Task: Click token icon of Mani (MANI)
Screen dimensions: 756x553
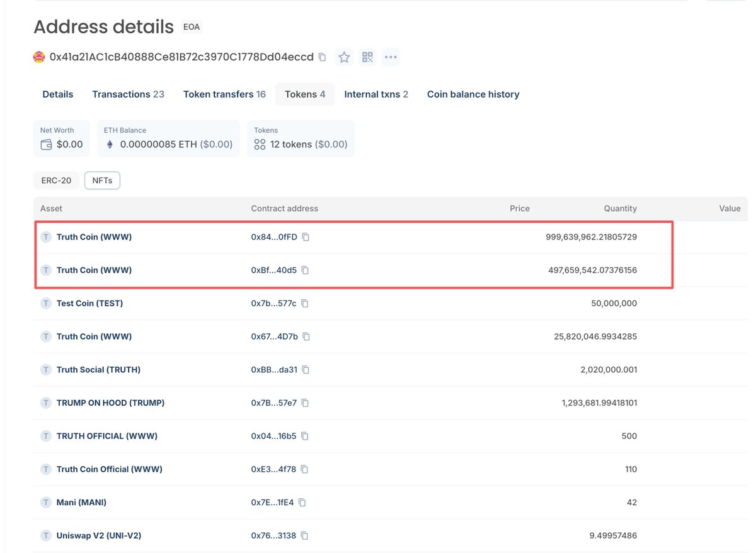Action: pyautogui.click(x=46, y=503)
